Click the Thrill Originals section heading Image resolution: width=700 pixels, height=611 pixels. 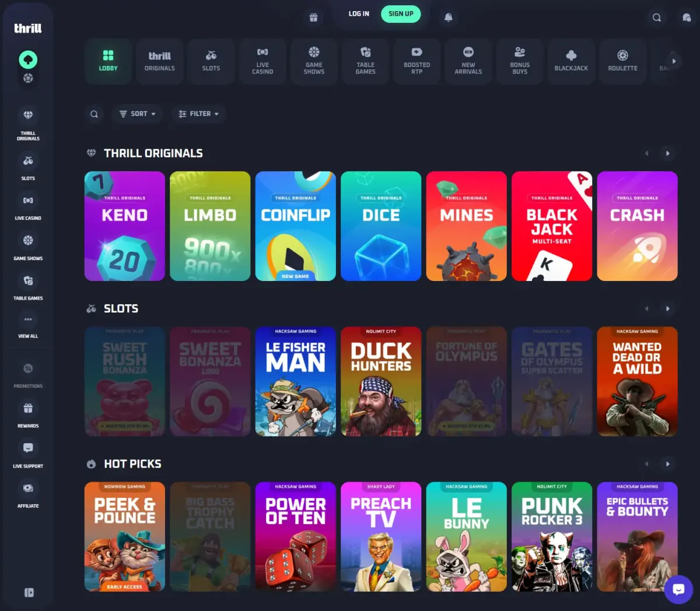[153, 153]
